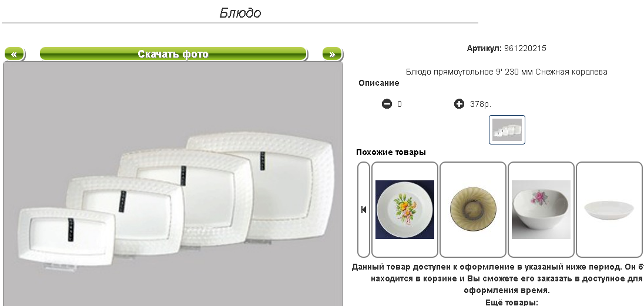
Task: Click the quantity value 0
Action: (x=400, y=105)
